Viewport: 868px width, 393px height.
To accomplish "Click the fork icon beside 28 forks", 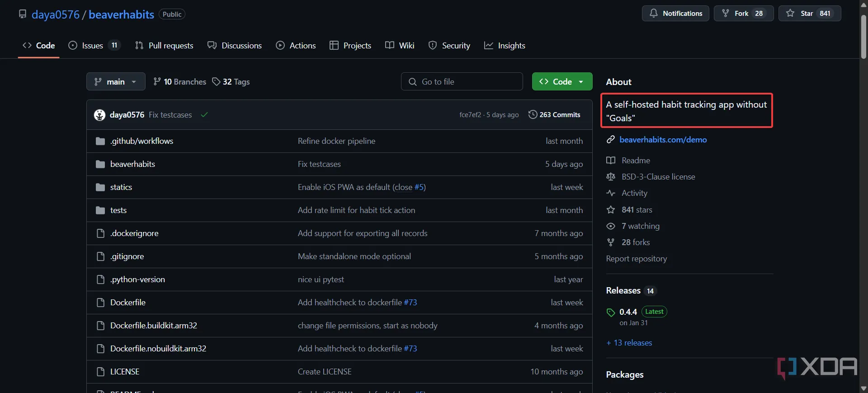I will point(611,242).
